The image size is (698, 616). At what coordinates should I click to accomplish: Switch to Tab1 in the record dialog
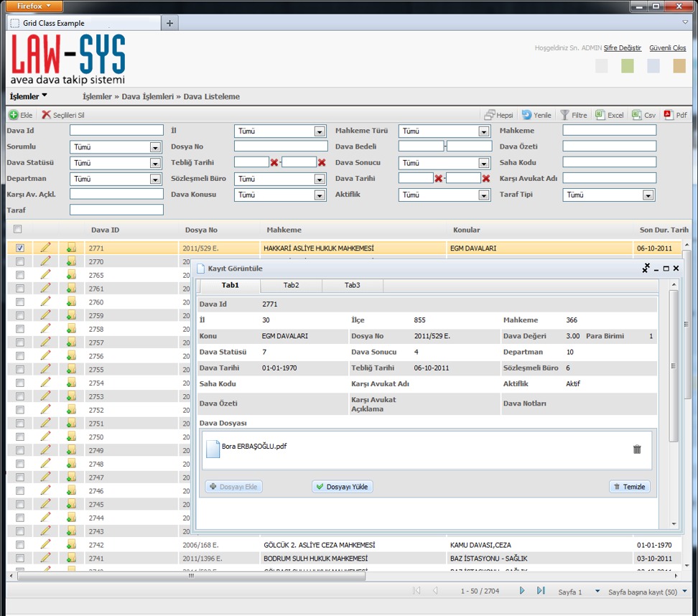230,285
